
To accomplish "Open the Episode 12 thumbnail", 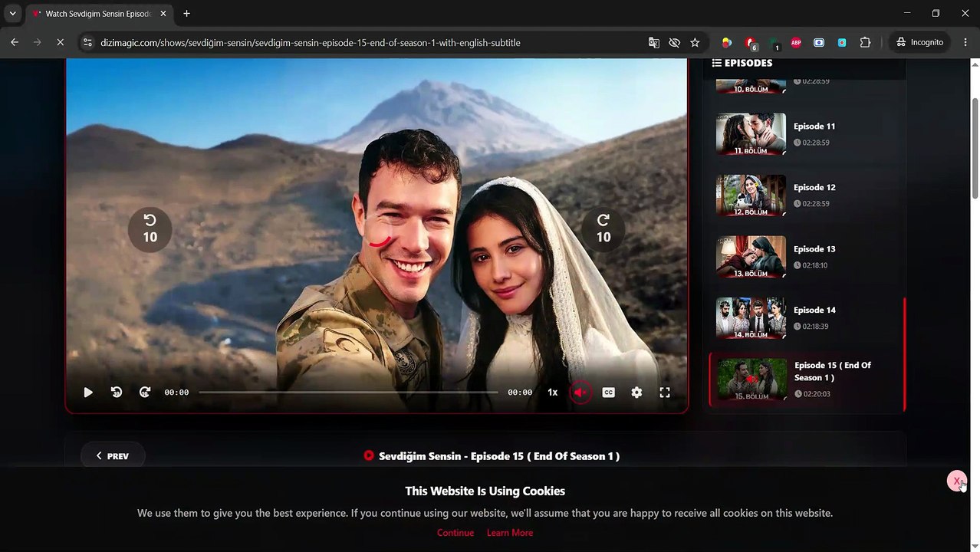I will [x=751, y=195].
